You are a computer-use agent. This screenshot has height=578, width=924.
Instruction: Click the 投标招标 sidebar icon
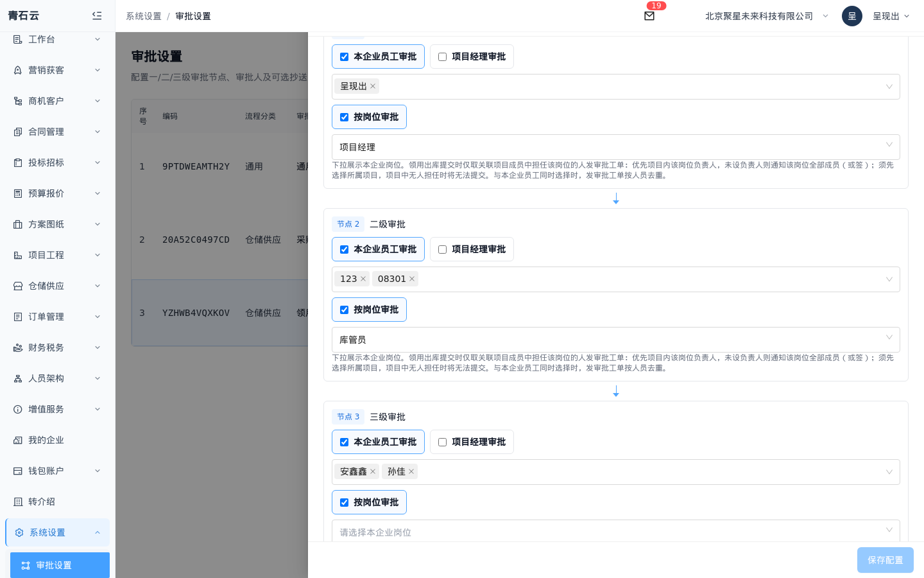[x=18, y=162]
